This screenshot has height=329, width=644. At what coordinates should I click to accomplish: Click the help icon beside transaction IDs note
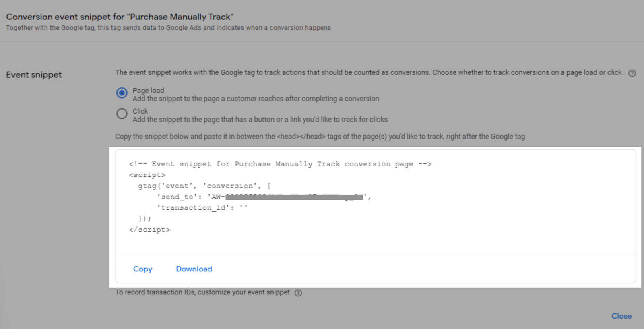[x=298, y=293]
